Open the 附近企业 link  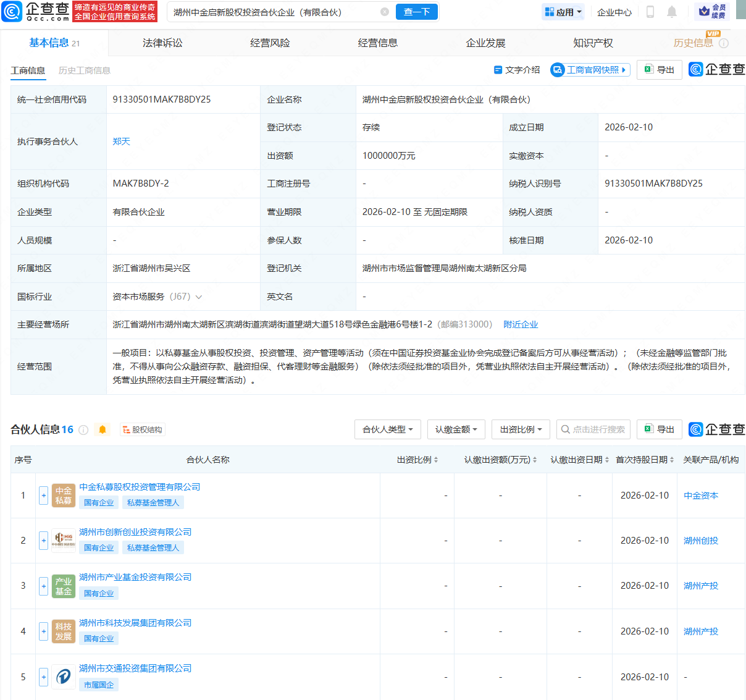[521, 324]
